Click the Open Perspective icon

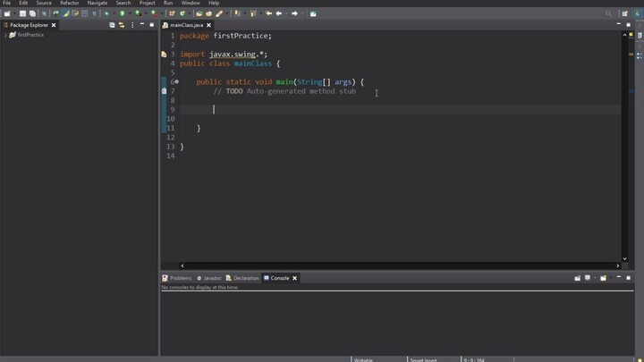624,13
